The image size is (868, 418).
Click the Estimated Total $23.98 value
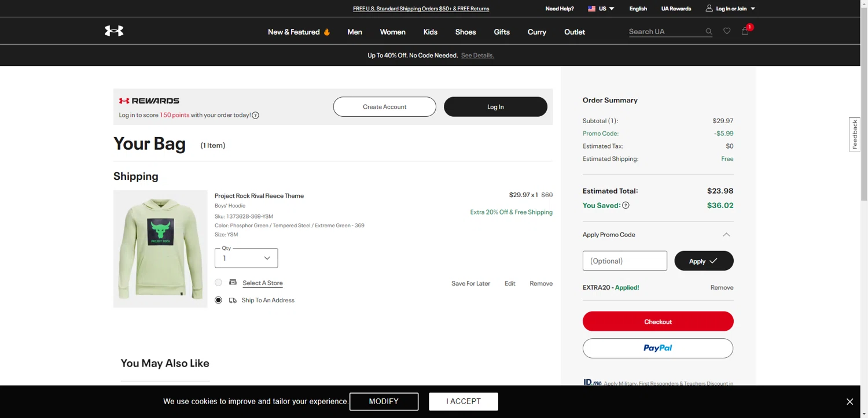pyautogui.click(x=720, y=191)
